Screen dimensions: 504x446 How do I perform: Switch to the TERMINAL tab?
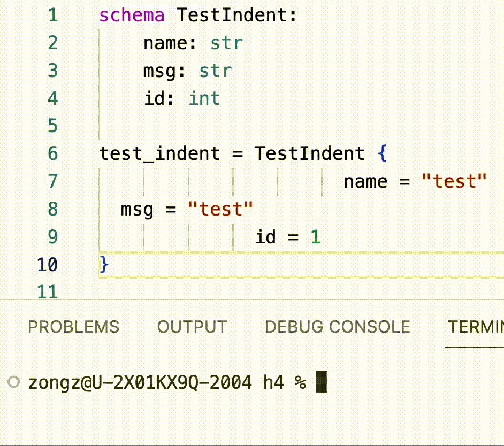click(476, 327)
